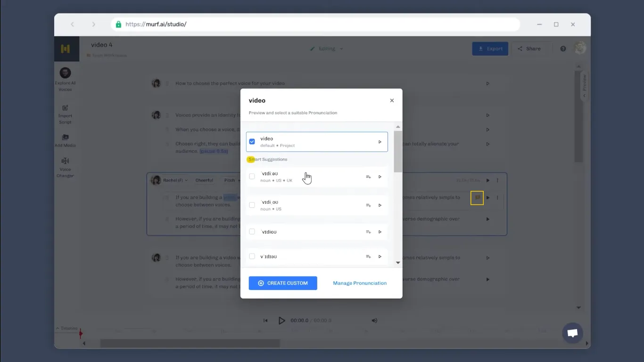This screenshot has height=362, width=644.
Task: Click the horizontal timeline scrollbar thumb
Action: click(190, 344)
